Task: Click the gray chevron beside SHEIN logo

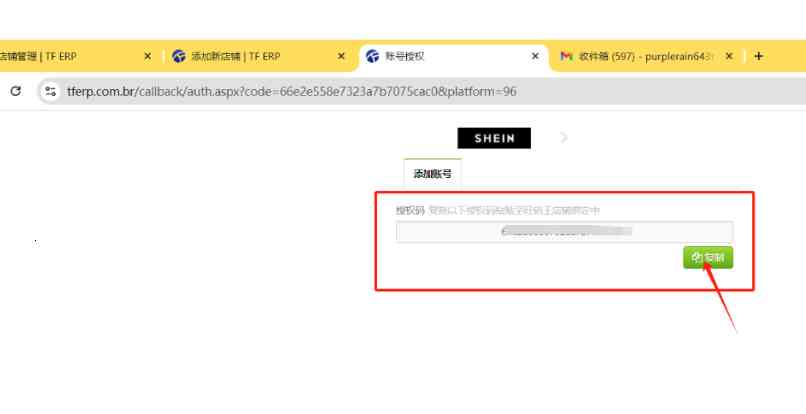Action: pos(564,138)
